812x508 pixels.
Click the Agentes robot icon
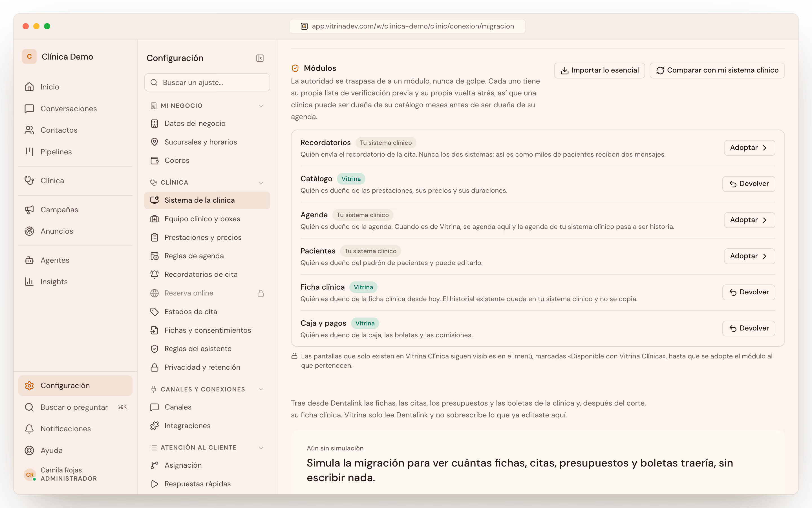tap(29, 260)
